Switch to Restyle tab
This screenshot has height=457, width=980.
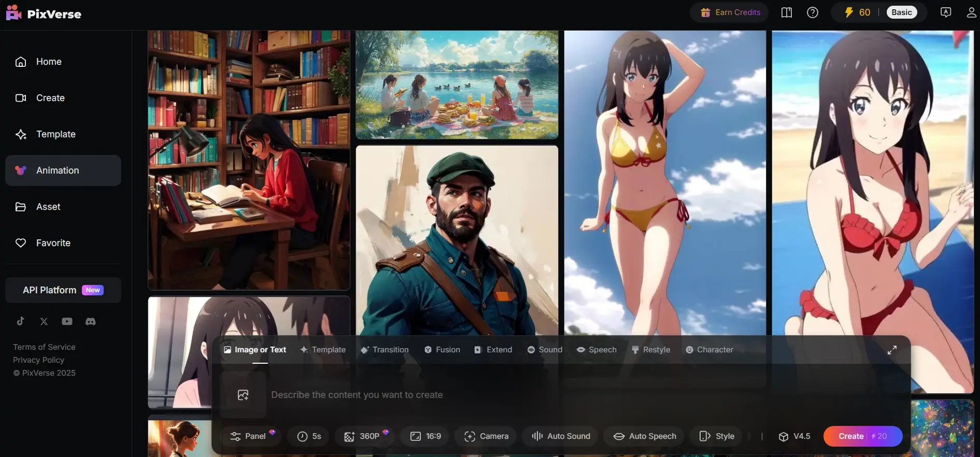(651, 350)
